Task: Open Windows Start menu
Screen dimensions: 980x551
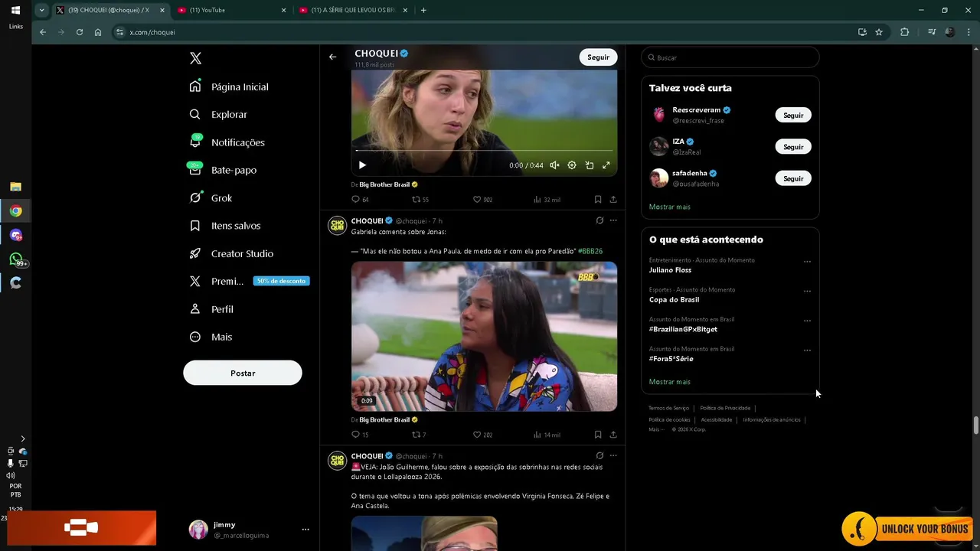Action: (15, 11)
